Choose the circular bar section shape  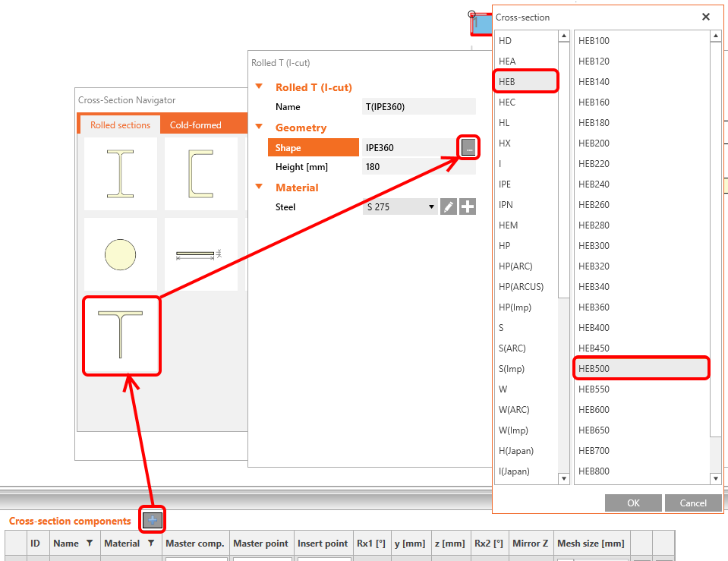click(x=120, y=254)
